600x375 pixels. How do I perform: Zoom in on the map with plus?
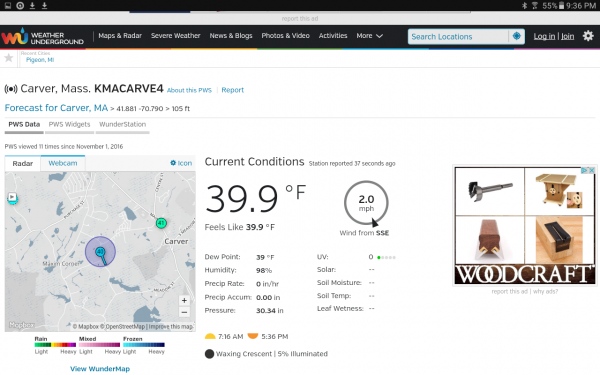coord(184,300)
